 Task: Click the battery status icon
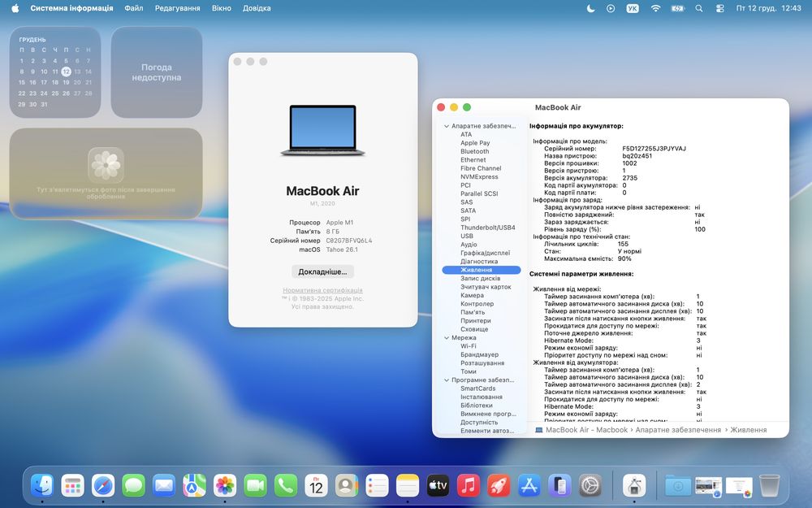tap(678, 8)
